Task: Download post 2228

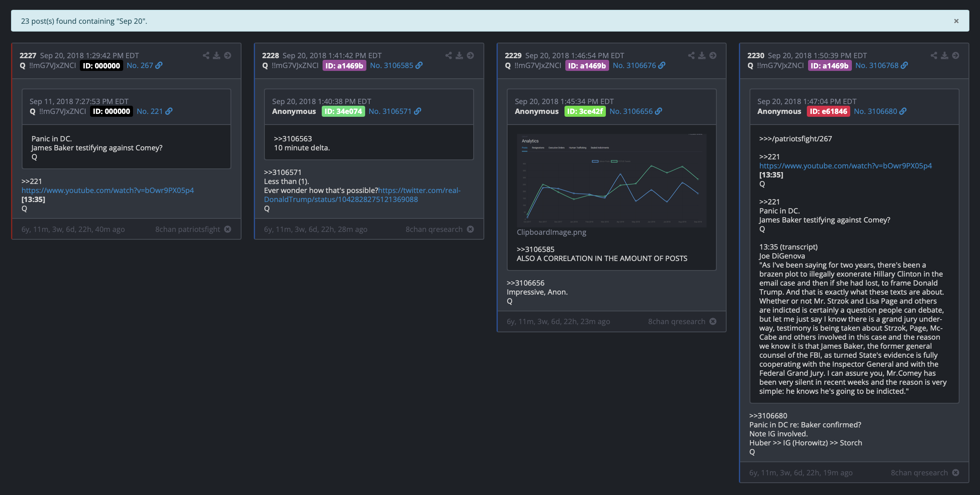Action: pos(459,55)
